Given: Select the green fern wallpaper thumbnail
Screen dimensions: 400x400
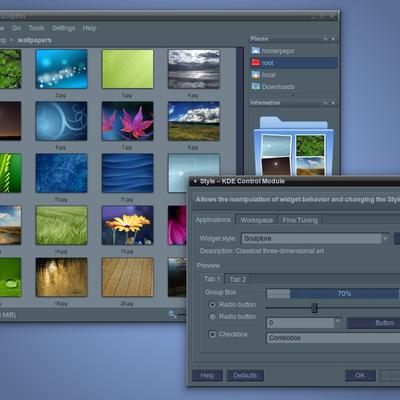Looking at the screenshot, I should click(x=10, y=173).
